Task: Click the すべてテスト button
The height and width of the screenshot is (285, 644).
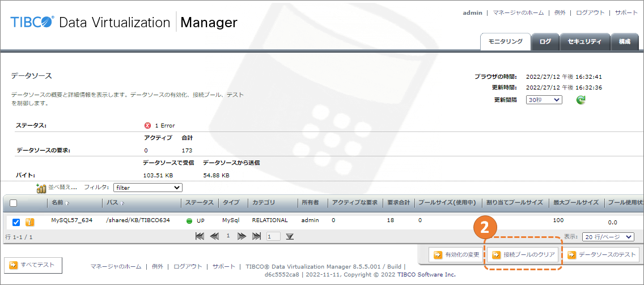Action: coord(33,265)
